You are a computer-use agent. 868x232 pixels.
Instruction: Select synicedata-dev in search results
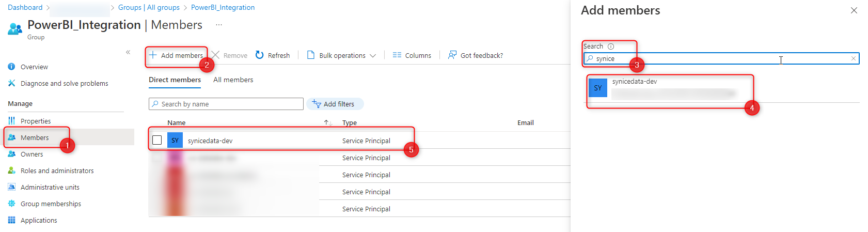click(670, 88)
